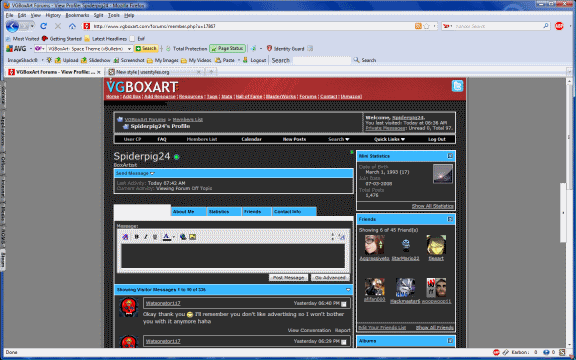Switch to the About Me tab

[x=188, y=212]
